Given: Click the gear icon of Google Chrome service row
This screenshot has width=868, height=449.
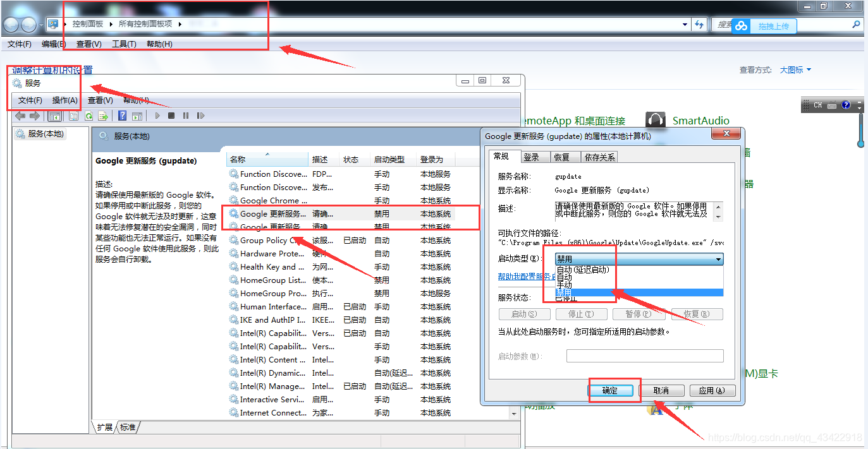Looking at the screenshot, I should coord(234,201).
